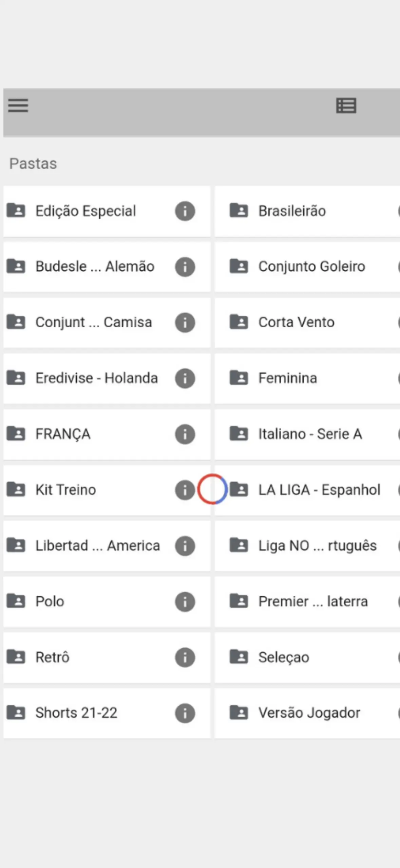Open the Brasileirão folder
The width and height of the screenshot is (400, 868).
click(x=292, y=211)
